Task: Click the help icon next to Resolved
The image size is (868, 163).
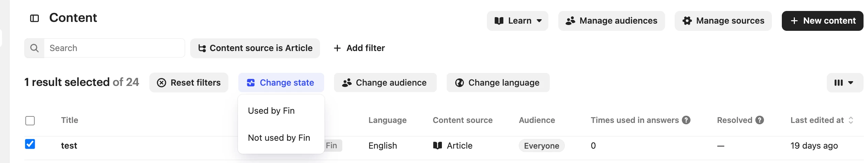Action: tap(759, 120)
